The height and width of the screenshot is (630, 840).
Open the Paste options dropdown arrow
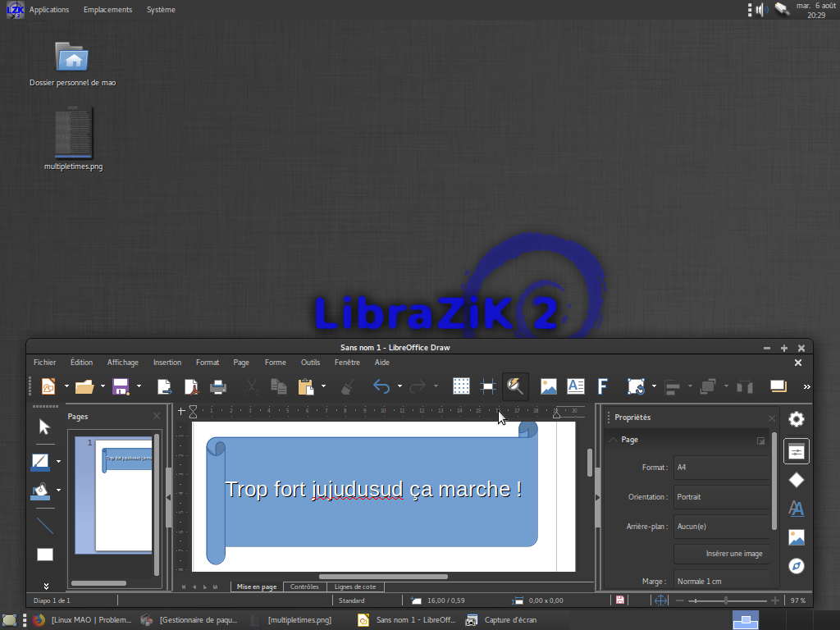coord(323,386)
